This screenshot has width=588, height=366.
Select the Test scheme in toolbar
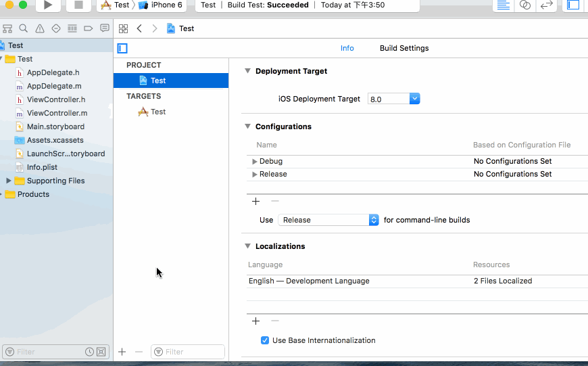[115, 5]
